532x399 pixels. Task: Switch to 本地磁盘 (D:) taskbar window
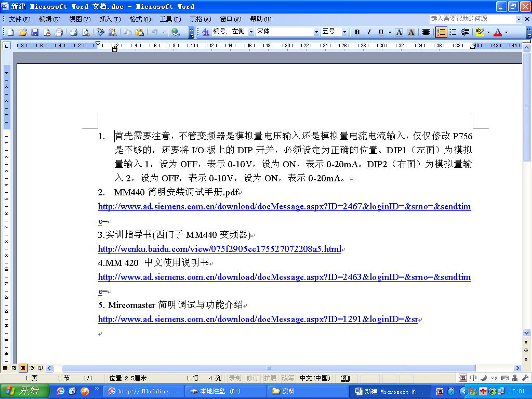[225, 391]
